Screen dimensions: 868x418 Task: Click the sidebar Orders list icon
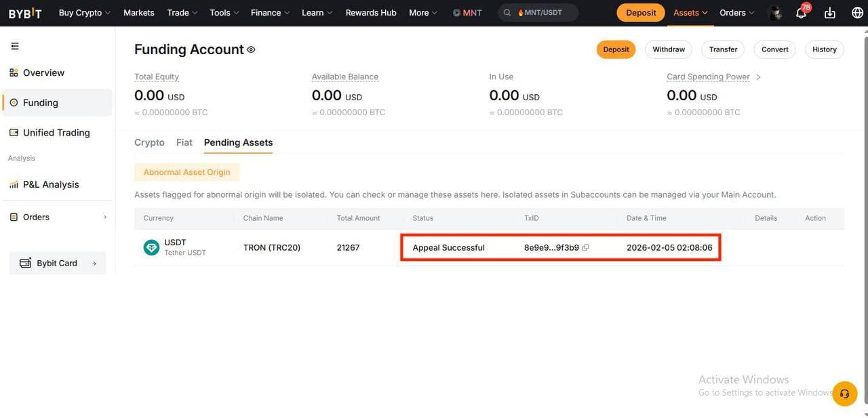[14, 217]
